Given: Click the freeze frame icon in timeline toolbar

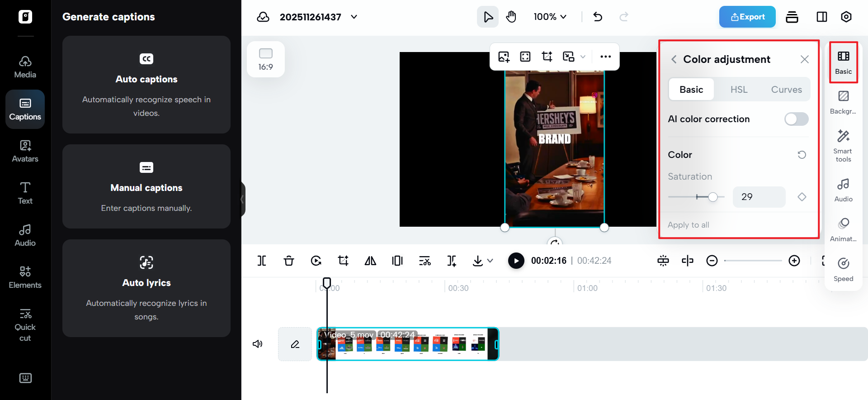Looking at the screenshot, I should point(397,261).
